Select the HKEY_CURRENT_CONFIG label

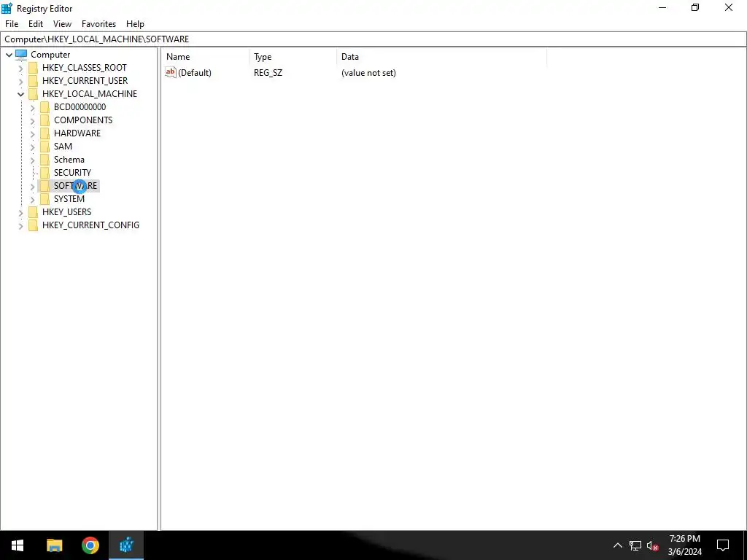(x=90, y=225)
